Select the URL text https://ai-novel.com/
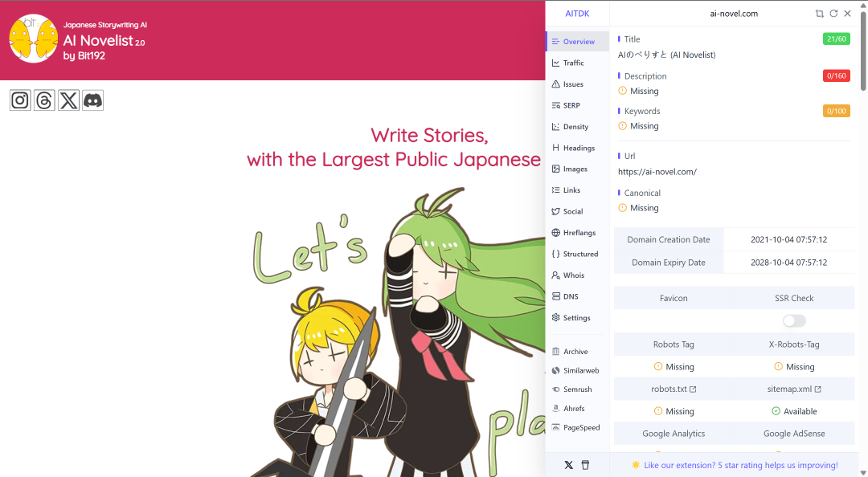 coord(657,172)
